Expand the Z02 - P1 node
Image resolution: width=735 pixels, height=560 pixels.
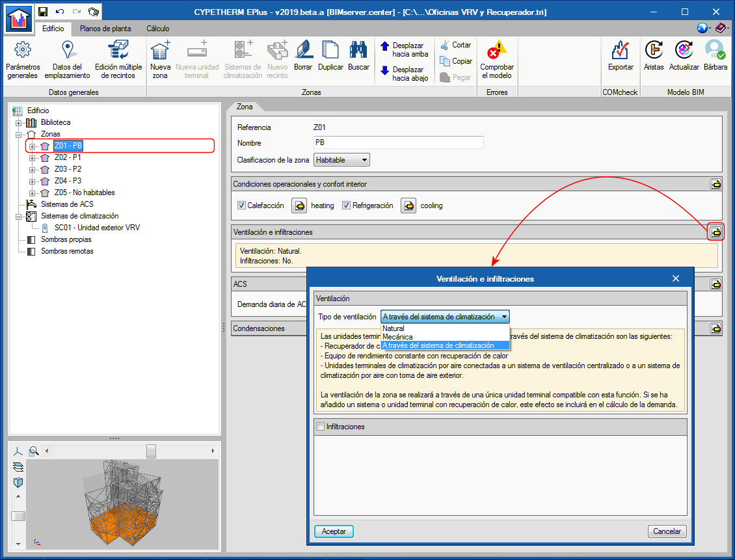point(32,158)
